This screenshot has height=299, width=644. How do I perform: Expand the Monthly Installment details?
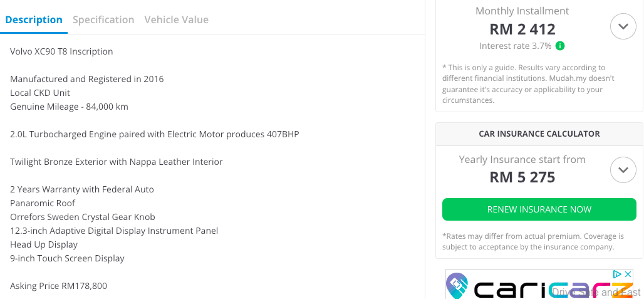point(623,26)
